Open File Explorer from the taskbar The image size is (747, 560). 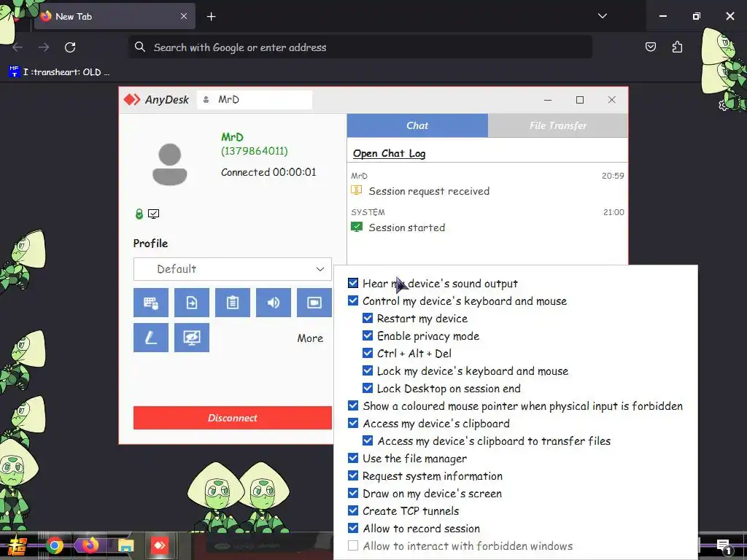pos(125,545)
